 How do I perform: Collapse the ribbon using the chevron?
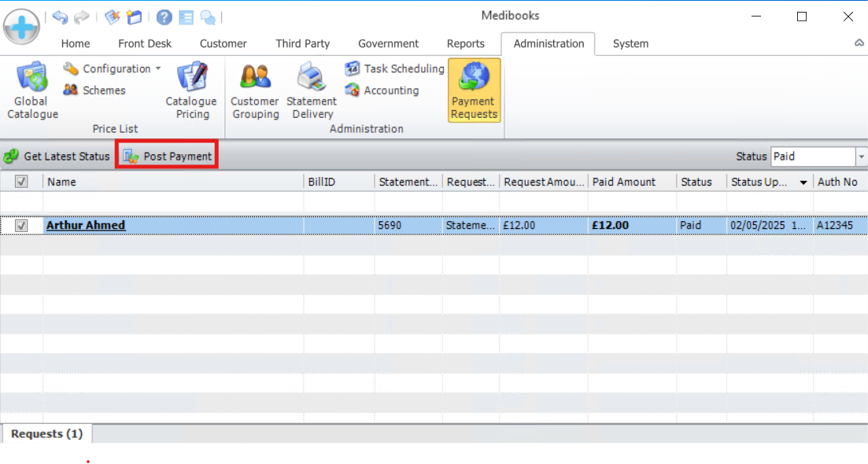pyautogui.click(x=859, y=44)
